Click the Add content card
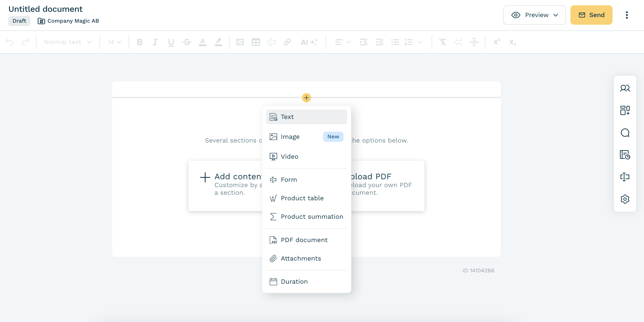The height and width of the screenshot is (322, 644). (226, 186)
